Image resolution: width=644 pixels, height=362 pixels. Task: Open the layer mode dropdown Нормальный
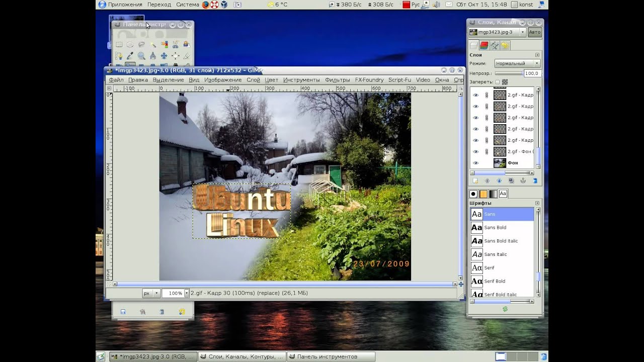(518, 63)
